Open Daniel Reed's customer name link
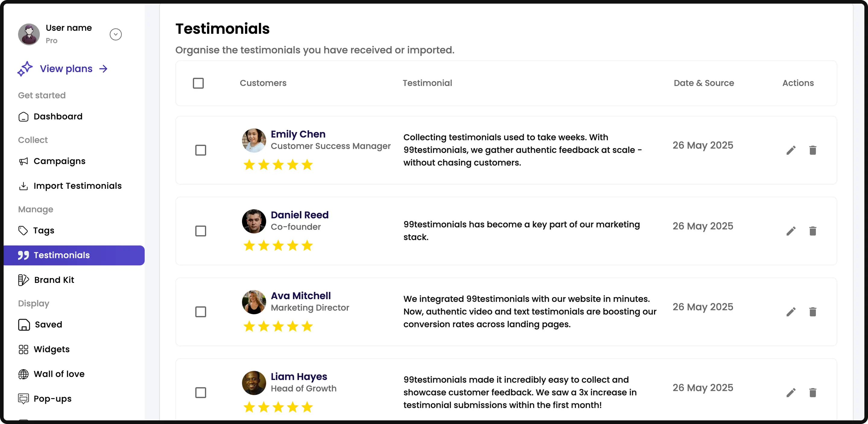Screen dimensions: 868x424 pos(300,215)
